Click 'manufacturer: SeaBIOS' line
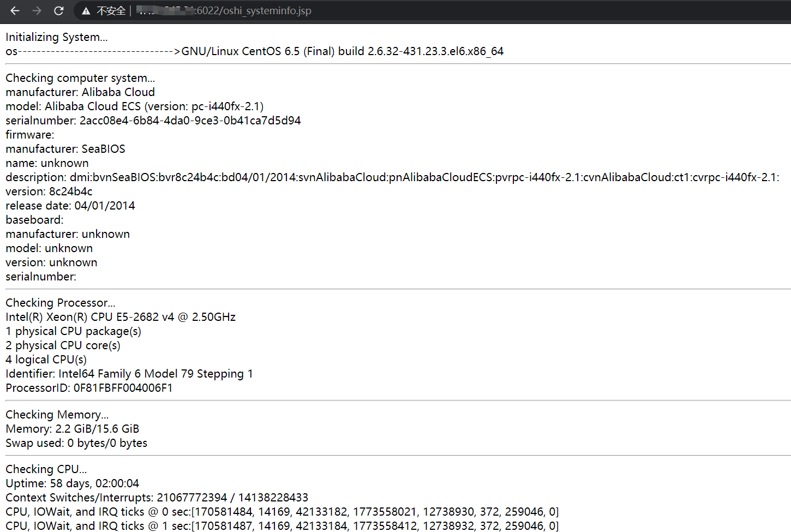Screen dimensions: 791x532 65,149
